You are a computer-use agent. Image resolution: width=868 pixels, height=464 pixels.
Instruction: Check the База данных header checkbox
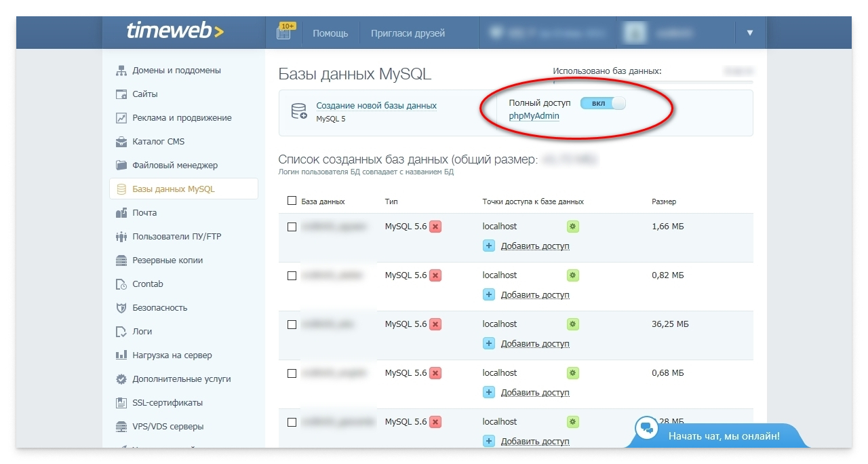pyautogui.click(x=292, y=201)
